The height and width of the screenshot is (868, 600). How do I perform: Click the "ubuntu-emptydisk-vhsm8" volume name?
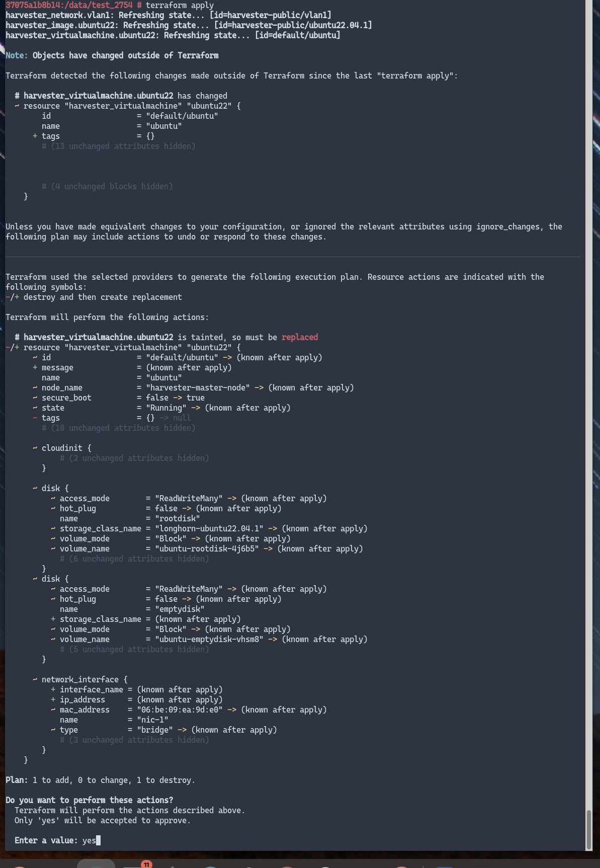[x=209, y=639]
